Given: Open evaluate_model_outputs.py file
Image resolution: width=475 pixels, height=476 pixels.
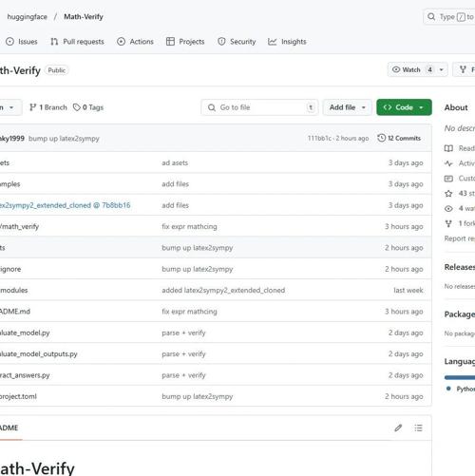Looking at the screenshot, I should (x=39, y=354).
